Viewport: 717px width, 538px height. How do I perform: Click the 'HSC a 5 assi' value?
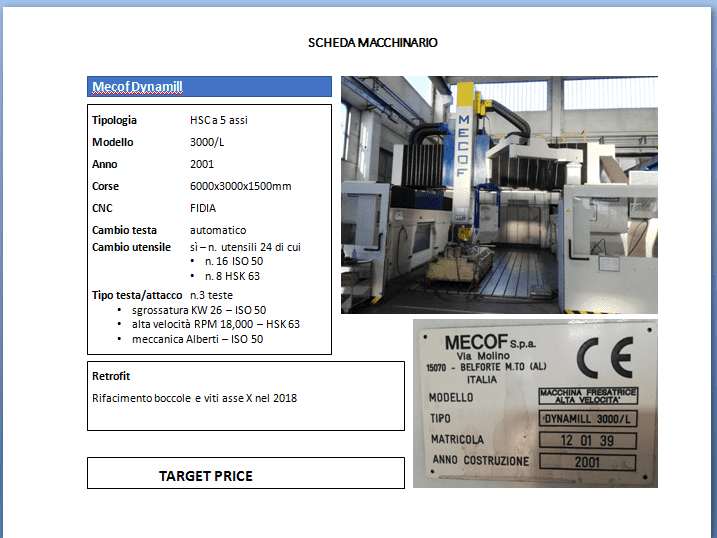pos(219,120)
